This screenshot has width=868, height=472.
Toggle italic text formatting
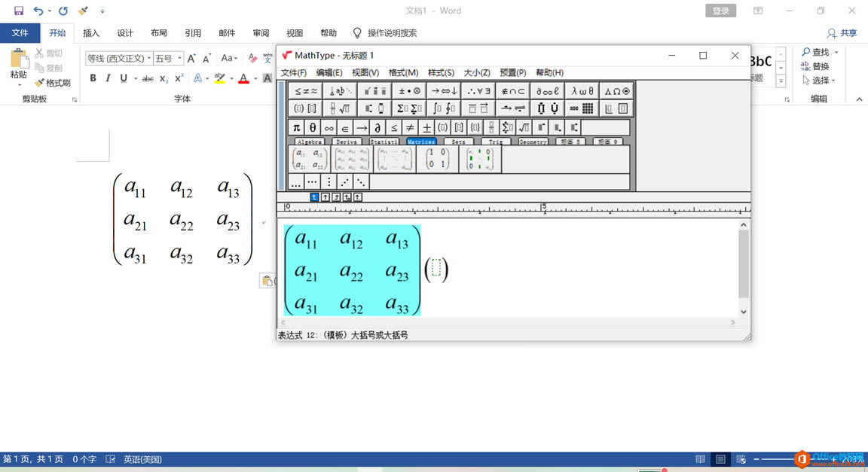pos(108,78)
